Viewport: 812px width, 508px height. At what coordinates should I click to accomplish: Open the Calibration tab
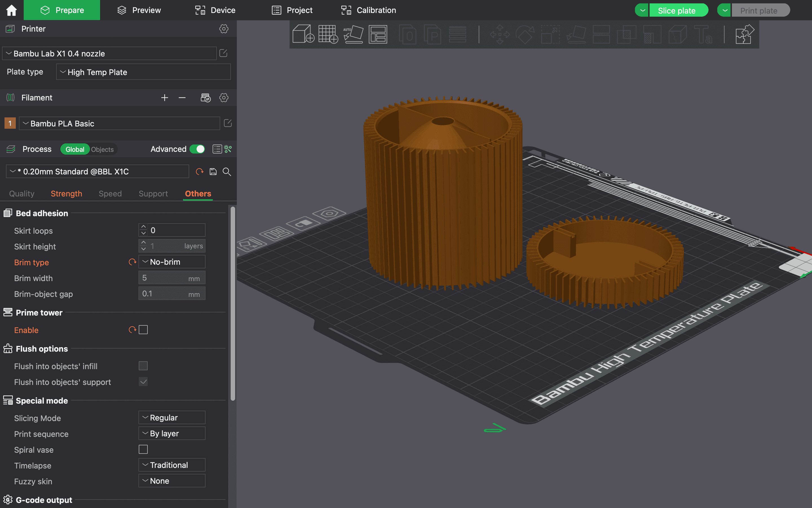point(369,10)
